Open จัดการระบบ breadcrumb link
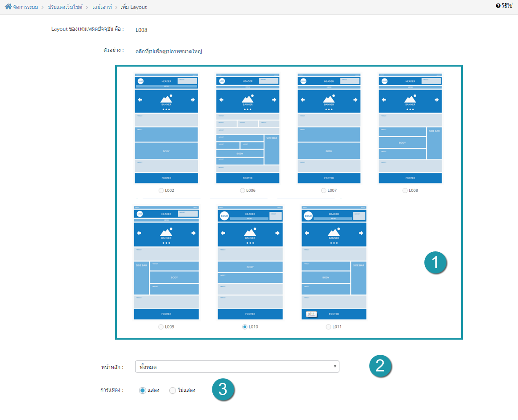 click(25, 7)
